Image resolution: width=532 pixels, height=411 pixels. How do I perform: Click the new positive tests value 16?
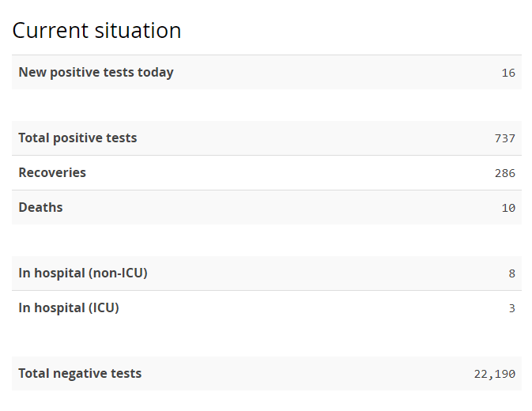point(508,73)
